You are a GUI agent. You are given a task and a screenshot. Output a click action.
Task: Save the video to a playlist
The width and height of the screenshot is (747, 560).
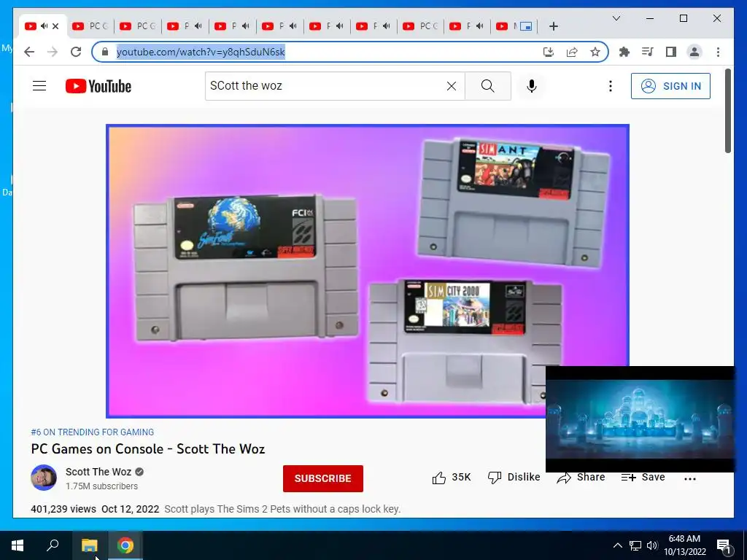pyautogui.click(x=643, y=477)
